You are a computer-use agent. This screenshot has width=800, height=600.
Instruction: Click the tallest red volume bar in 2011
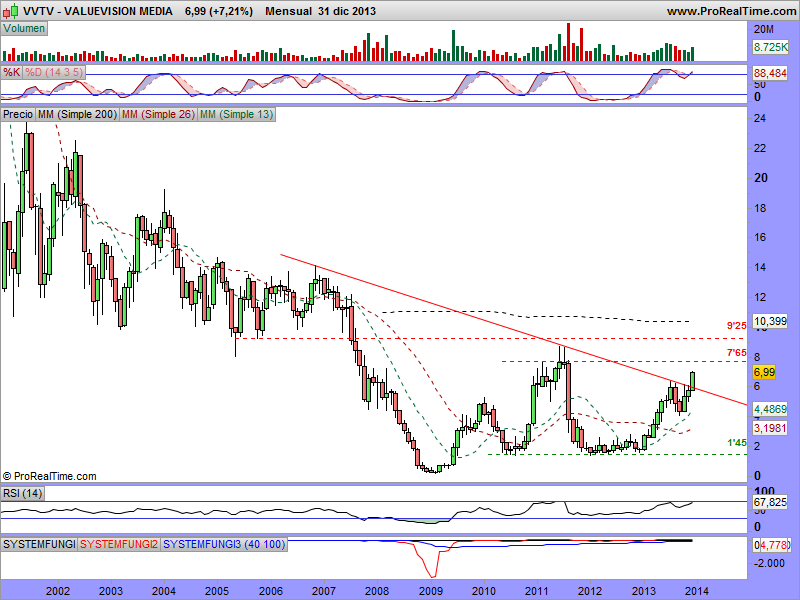click(569, 42)
